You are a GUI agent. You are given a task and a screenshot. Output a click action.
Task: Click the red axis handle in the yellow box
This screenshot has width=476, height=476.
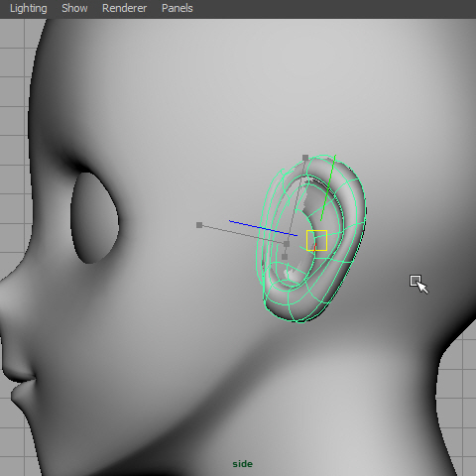pos(315,247)
